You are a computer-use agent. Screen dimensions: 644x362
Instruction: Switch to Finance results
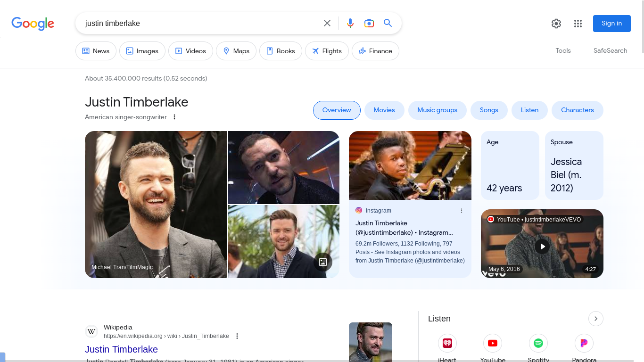(375, 51)
